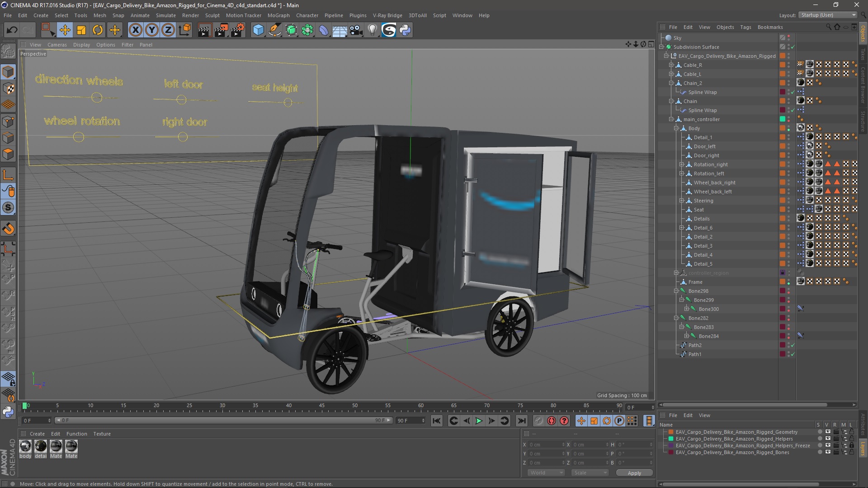
Task: Toggle Subdivision Surface enable checkmark
Action: [x=793, y=47]
